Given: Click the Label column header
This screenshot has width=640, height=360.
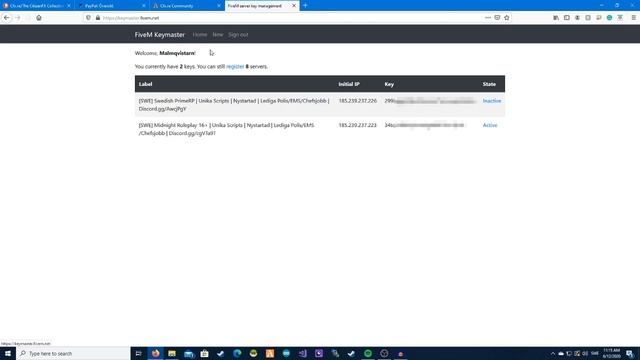Looking at the screenshot, I should tap(145, 84).
